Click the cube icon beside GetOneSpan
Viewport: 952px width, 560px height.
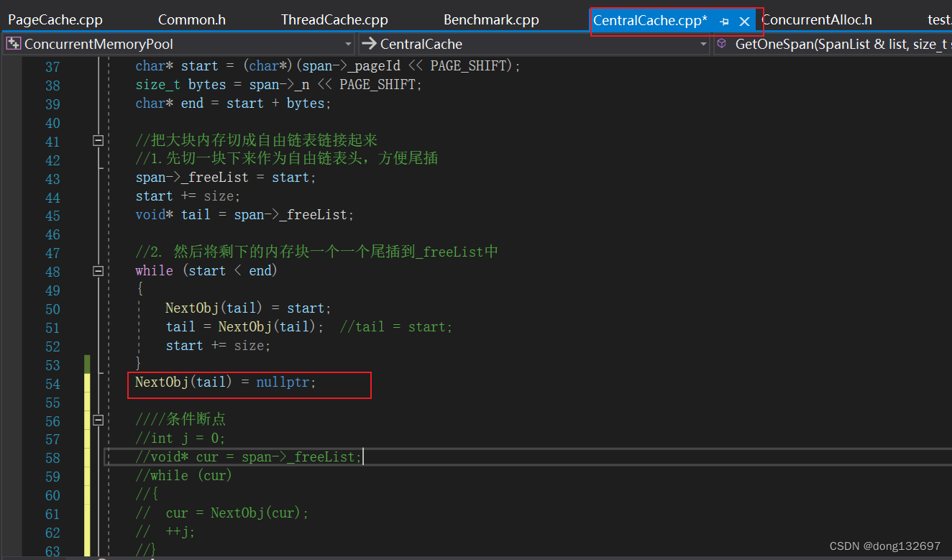722,44
